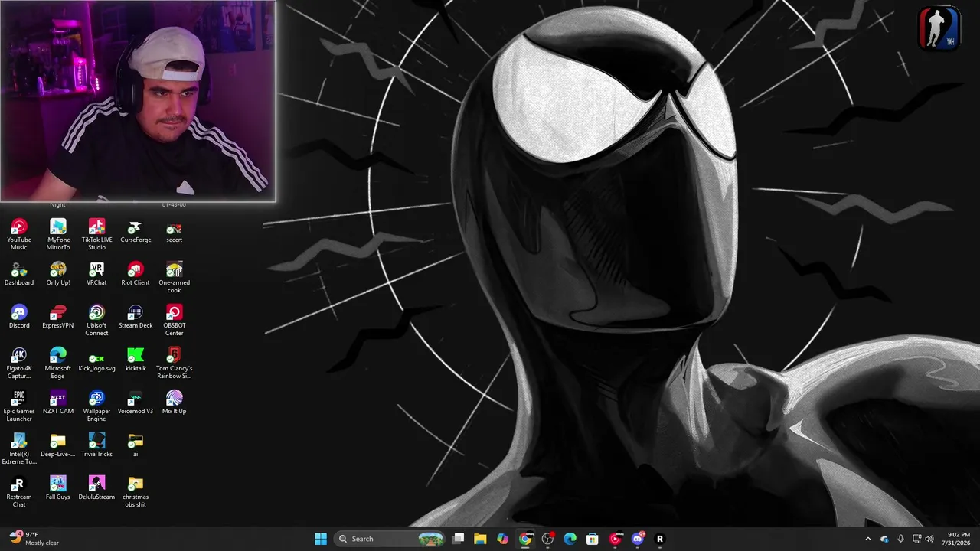This screenshot has width=980, height=551.
Task: Open the Windows Start menu
Action: pos(321,539)
